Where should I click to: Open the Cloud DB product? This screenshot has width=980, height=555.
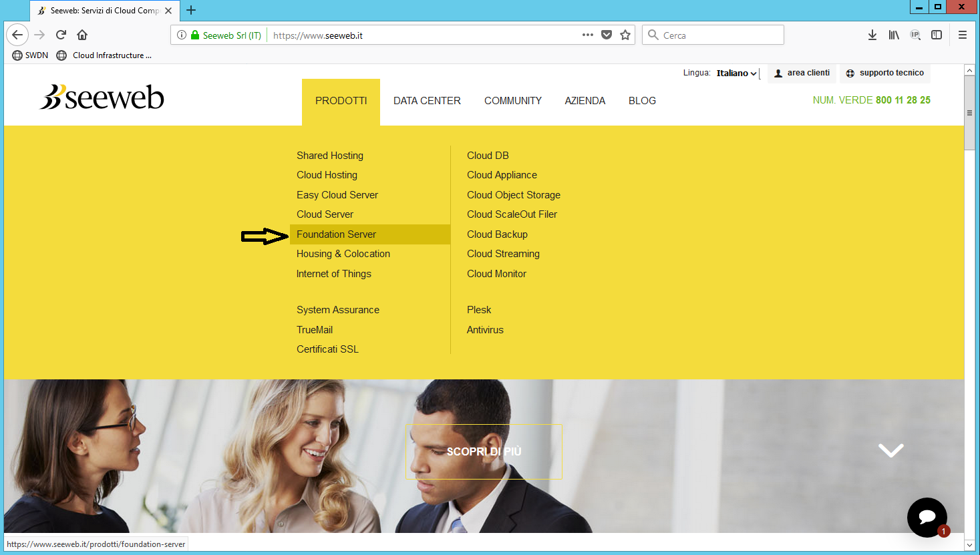tap(488, 156)
